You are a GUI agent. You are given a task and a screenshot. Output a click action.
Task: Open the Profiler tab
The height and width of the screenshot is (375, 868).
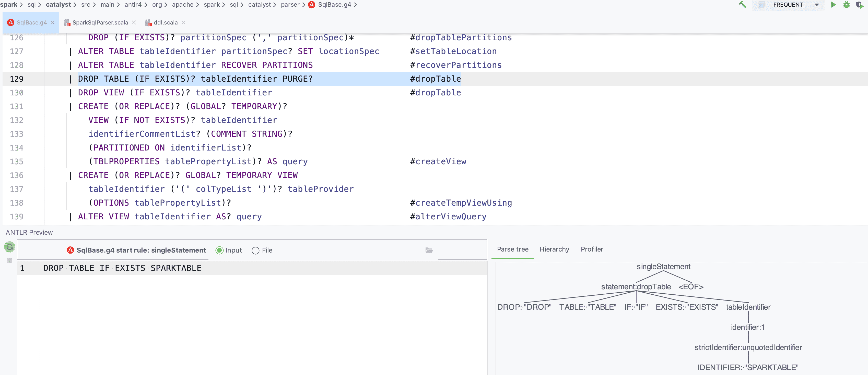point(592,249)
